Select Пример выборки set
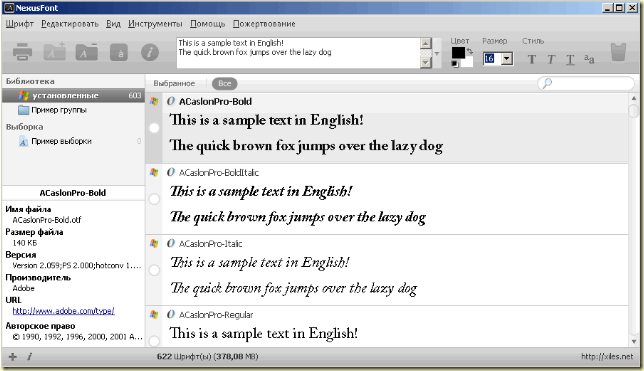 click(x=62, y=141)
